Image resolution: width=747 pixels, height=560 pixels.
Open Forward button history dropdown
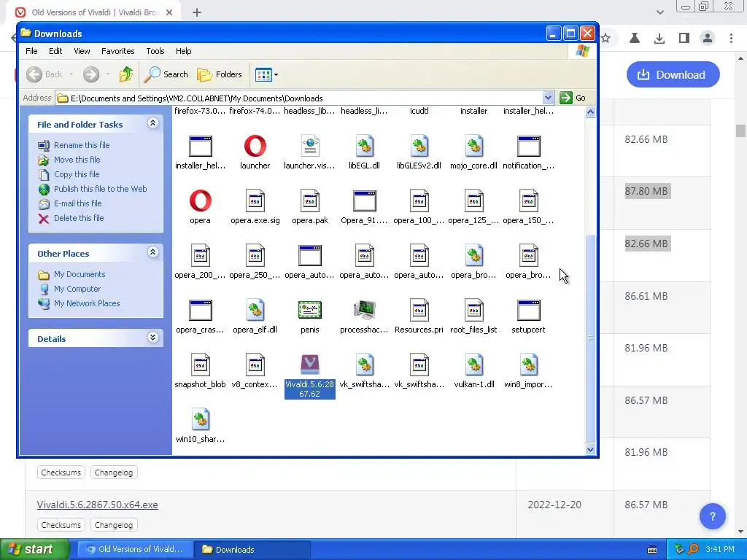108,74
